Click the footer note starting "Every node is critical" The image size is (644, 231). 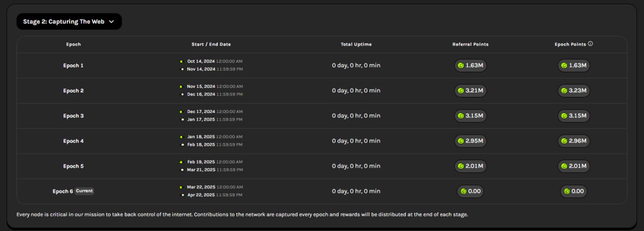click(x=242, y=214)
